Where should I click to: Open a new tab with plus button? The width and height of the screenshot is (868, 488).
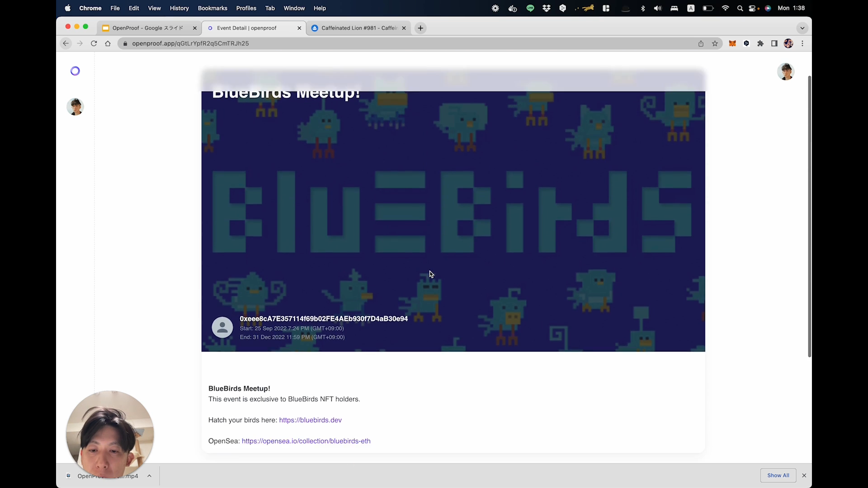tap(420, 28)
